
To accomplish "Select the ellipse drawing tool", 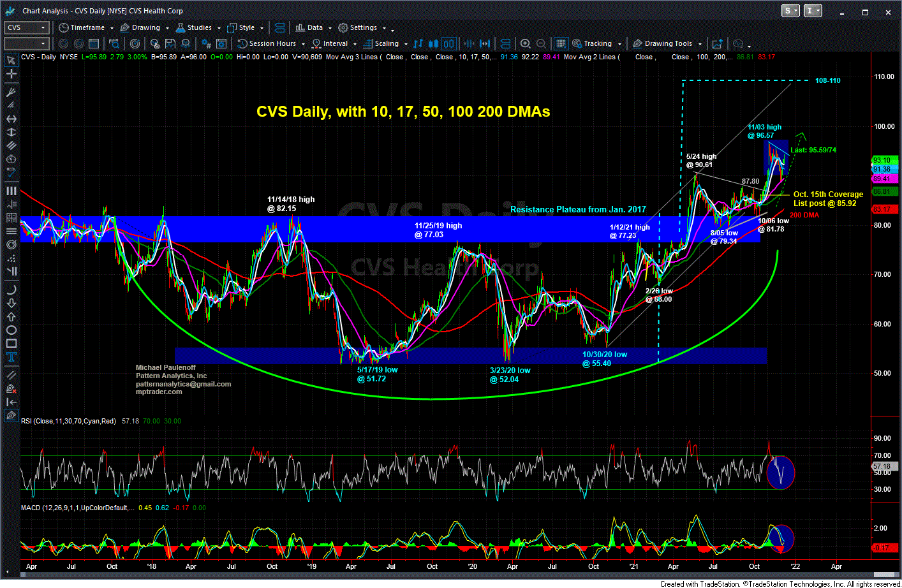I will tap(11, 332).
